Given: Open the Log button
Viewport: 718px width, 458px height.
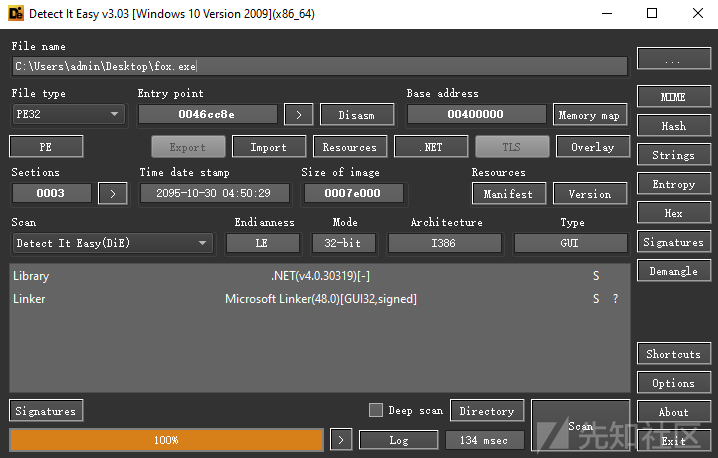Looking at the screenshot, I should tap(399, 441).
